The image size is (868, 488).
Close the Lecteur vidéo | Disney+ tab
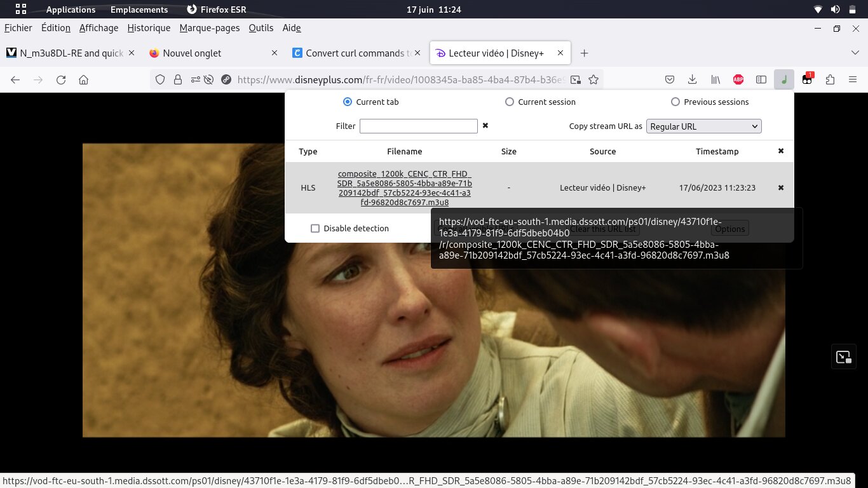[x=560, y=53]
